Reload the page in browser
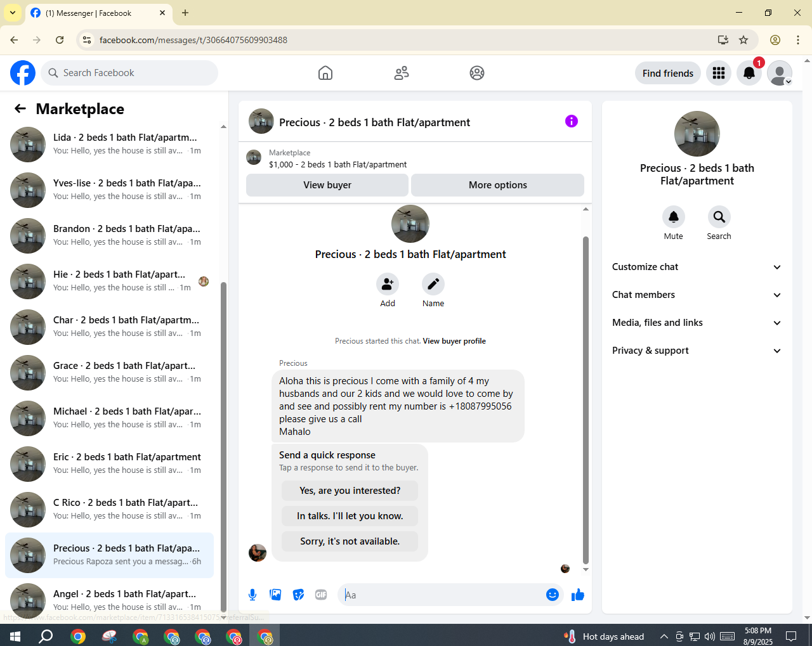This screenshot has height=646, width=812. point(60,40)
